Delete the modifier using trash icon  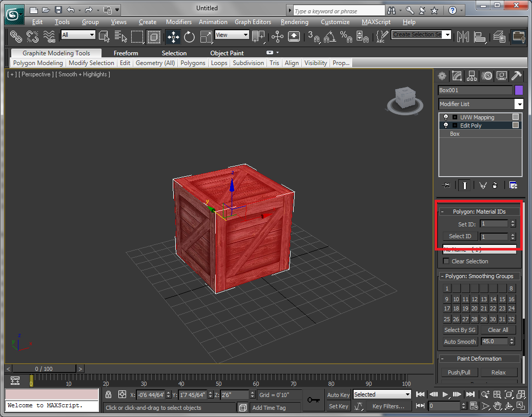tap(495, 185)
